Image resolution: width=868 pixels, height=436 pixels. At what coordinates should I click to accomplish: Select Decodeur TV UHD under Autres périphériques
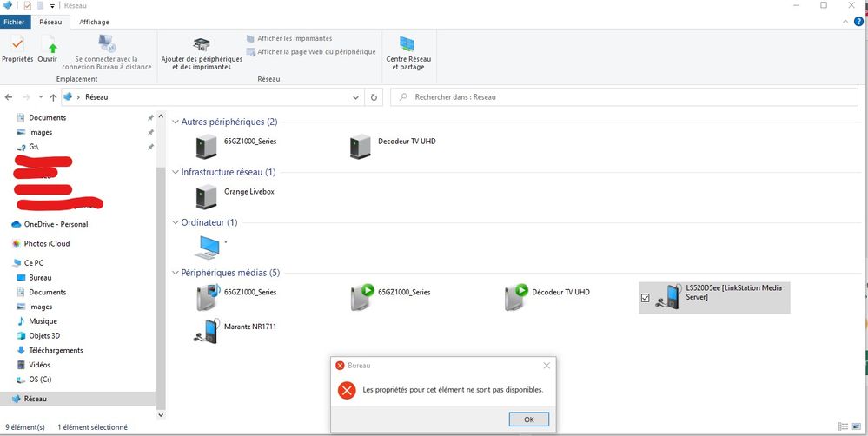[x=360, y=147]
